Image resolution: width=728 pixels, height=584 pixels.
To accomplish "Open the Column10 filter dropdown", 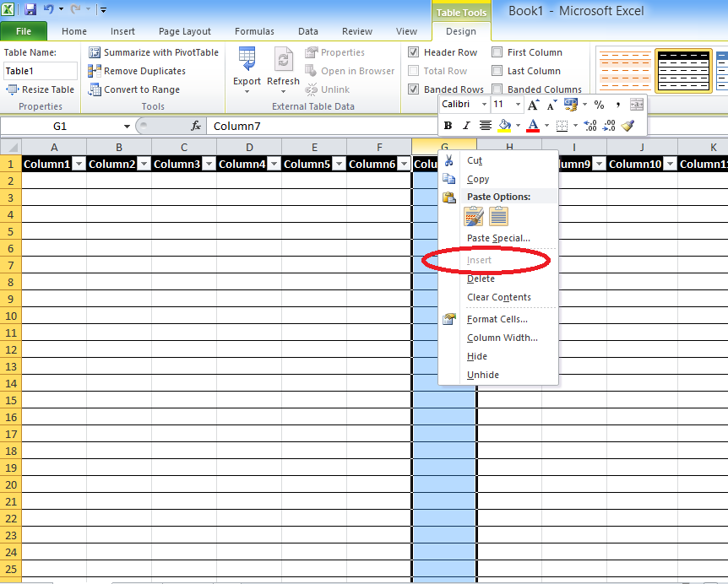I will tap(670, 164).
